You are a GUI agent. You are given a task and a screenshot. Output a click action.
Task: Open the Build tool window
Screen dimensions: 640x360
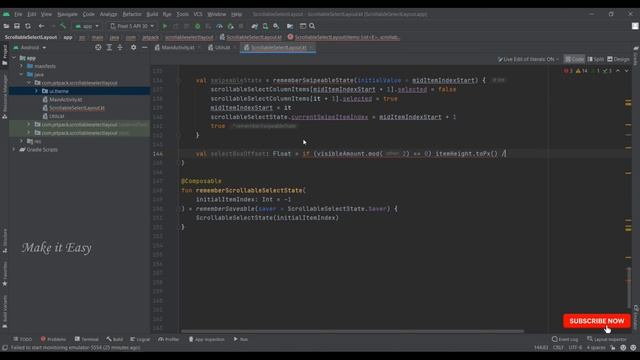point(115,339)
